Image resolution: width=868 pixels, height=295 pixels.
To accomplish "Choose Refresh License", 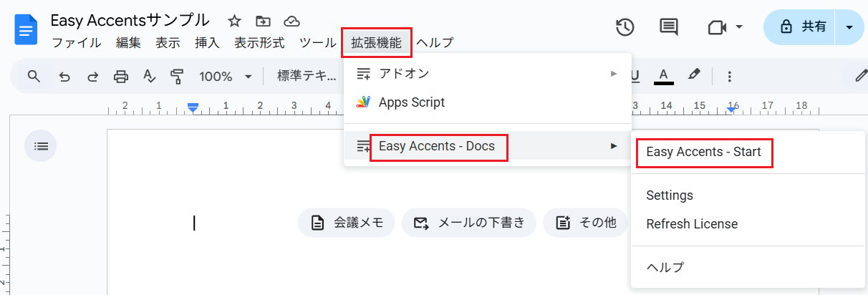I will click(x=749, y=224).
